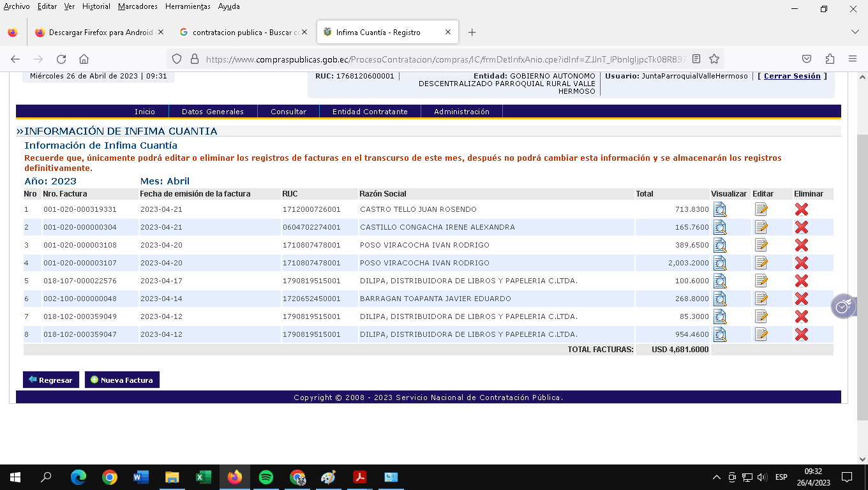This screenshot has width=868, height=490.
Task: Open the Historial menu in menu bar
Action: coord(96,6)
